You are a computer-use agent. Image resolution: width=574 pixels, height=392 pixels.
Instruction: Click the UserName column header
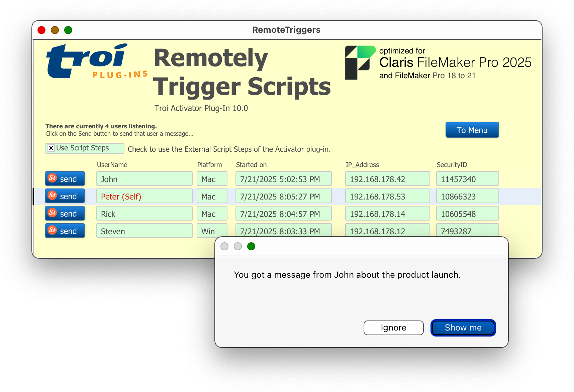click(112, 165)
